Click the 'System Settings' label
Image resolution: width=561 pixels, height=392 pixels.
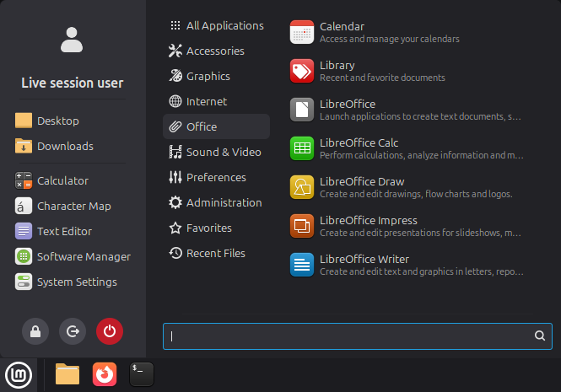coord(77,282)
